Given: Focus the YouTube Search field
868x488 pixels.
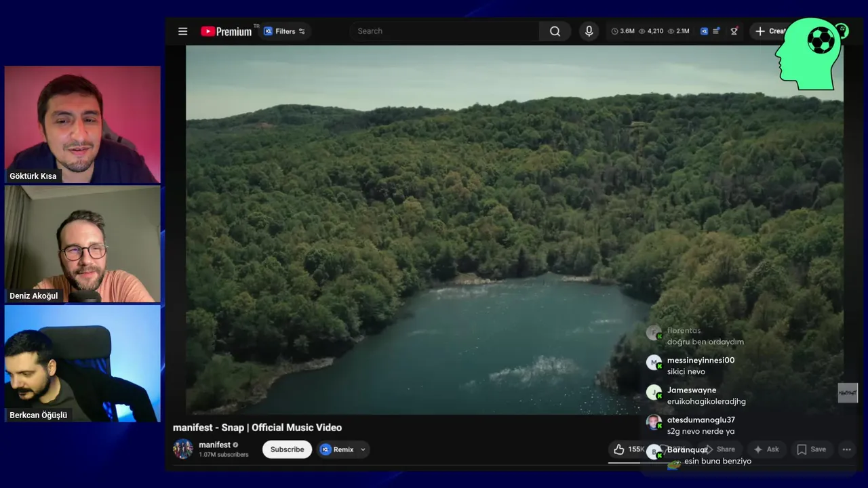Looking at the screenshot, I should pos(444,31).
